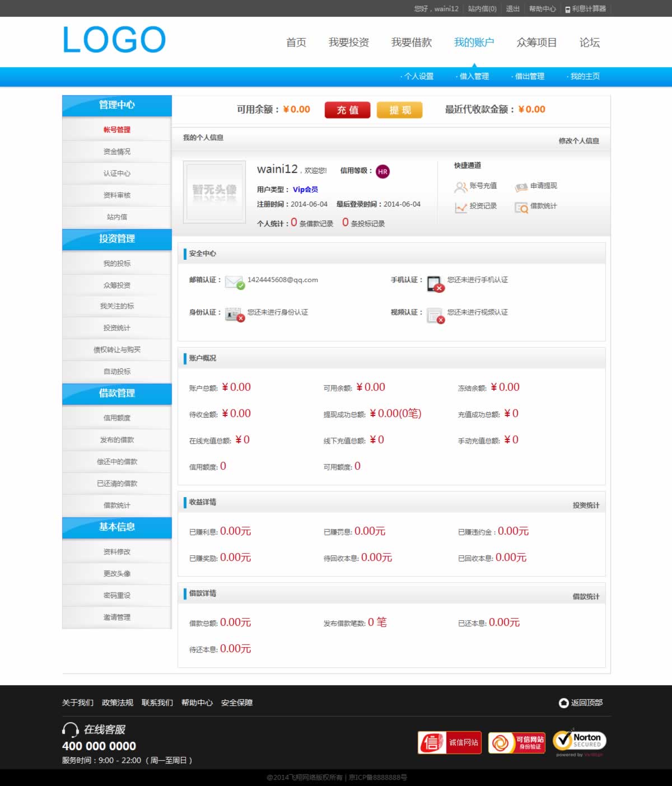Select 个人设置 in the blue sub-navigation

[x=418, y=76]
